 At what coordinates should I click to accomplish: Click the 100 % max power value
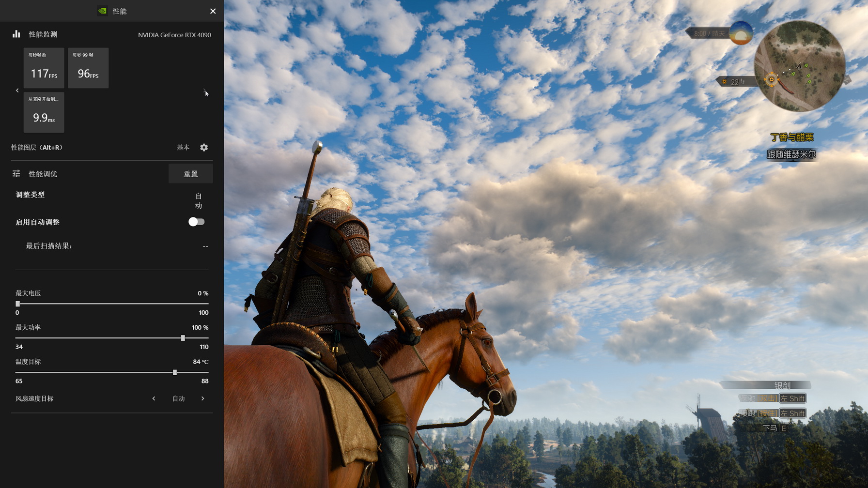[x=200, y=327]
